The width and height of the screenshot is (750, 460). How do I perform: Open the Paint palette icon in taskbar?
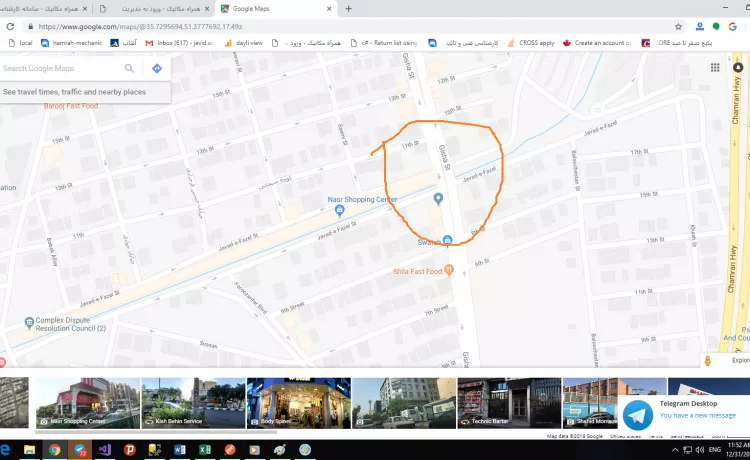[x=280, y=449]
